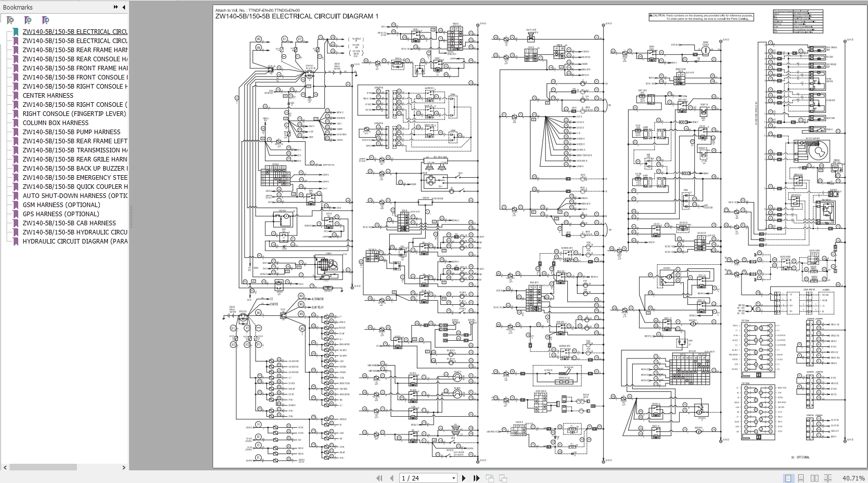
Task: Click the go-to bookmark arrow icon
Action: tap(46, 20)
